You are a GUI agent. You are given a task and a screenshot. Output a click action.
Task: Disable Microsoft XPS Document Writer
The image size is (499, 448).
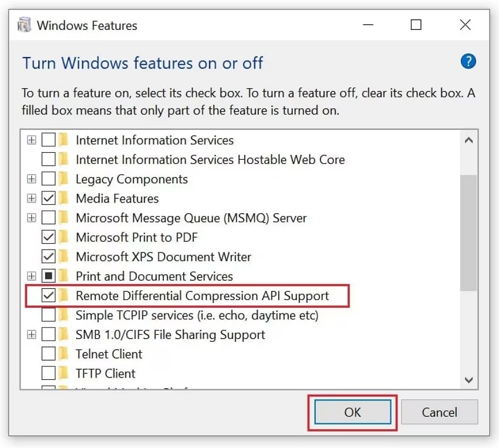pos(49,257)
